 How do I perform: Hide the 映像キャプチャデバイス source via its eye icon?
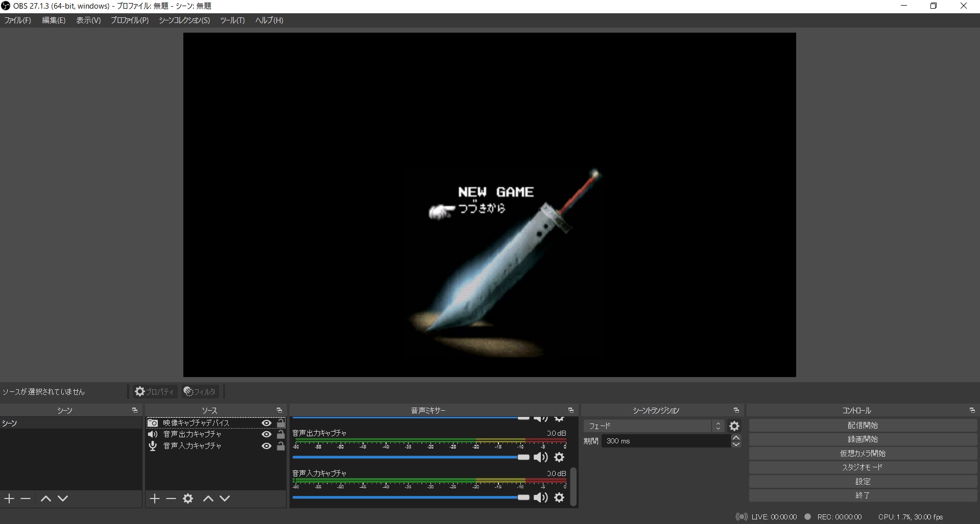coord(267,423)
